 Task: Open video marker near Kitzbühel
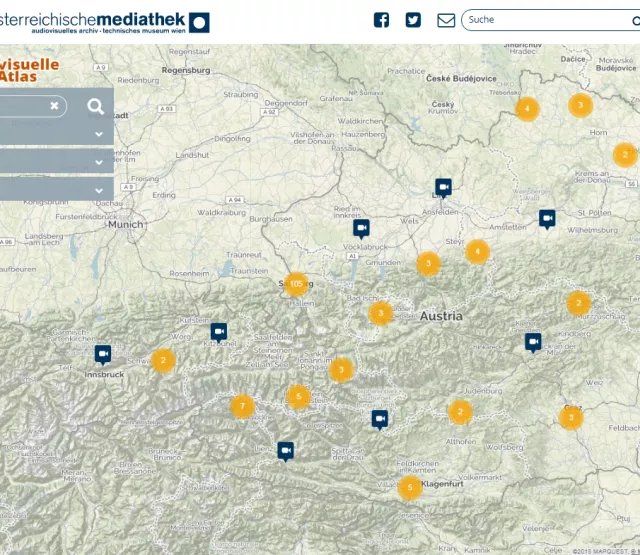click(219, 331)
